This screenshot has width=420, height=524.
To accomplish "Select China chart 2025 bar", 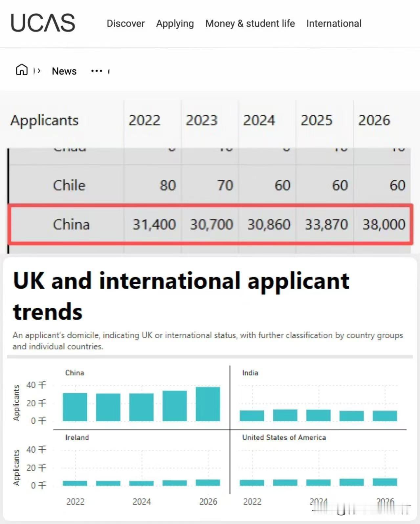I will tap(175, 406).
